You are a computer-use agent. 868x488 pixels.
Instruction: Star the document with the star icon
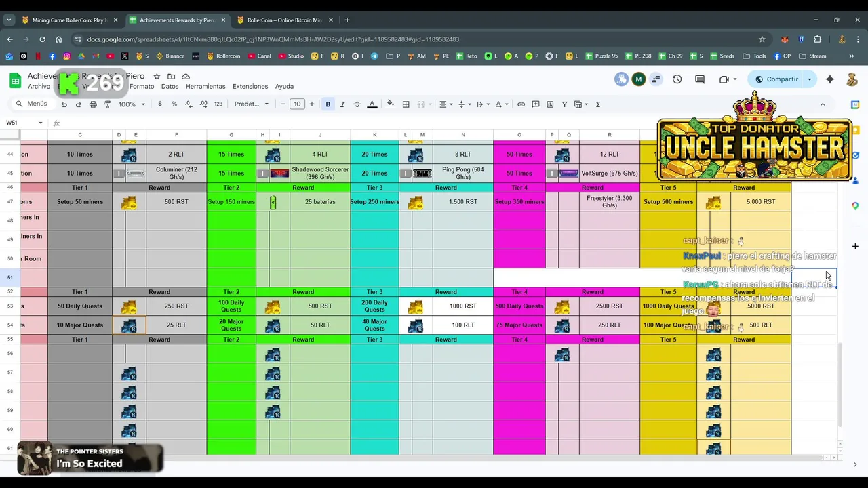tap(157, 77)
